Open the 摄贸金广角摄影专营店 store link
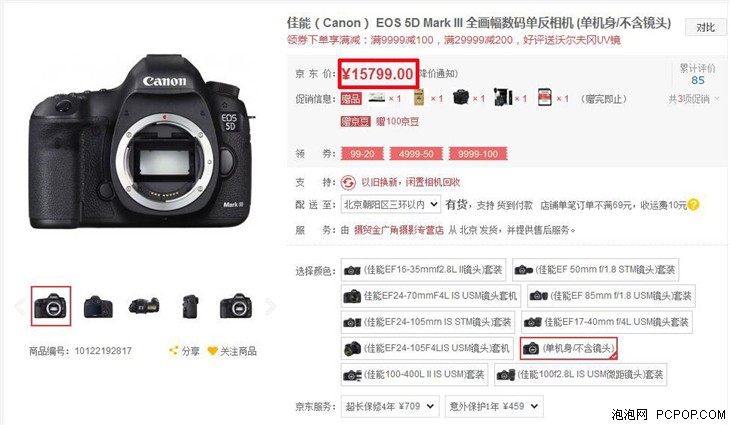The width and height of the screenshot is (730, 425). 399,230
